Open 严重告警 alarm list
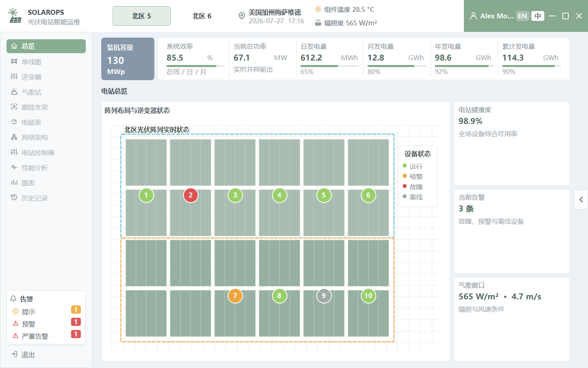 coord(46,336)
